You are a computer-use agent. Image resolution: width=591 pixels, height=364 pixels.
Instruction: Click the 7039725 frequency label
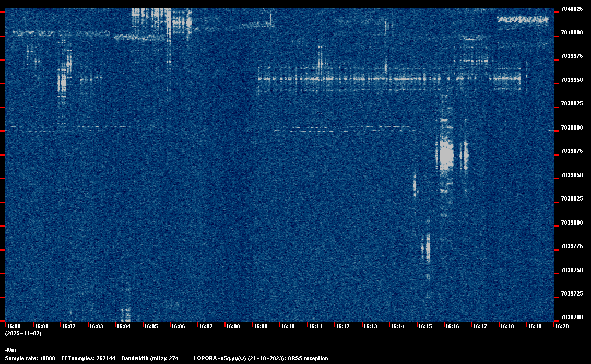(572, 293)
